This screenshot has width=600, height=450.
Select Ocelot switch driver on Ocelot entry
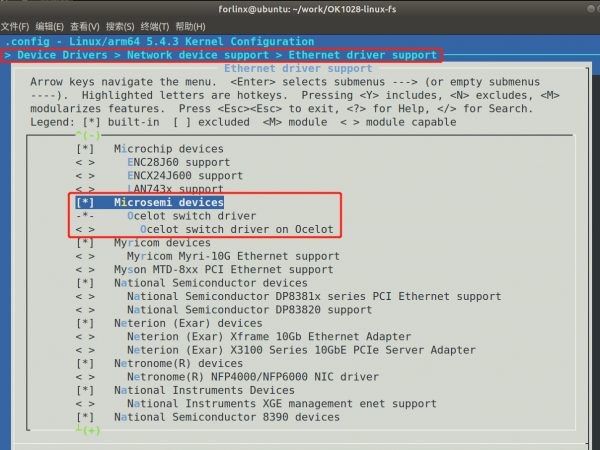coord(229,229)
